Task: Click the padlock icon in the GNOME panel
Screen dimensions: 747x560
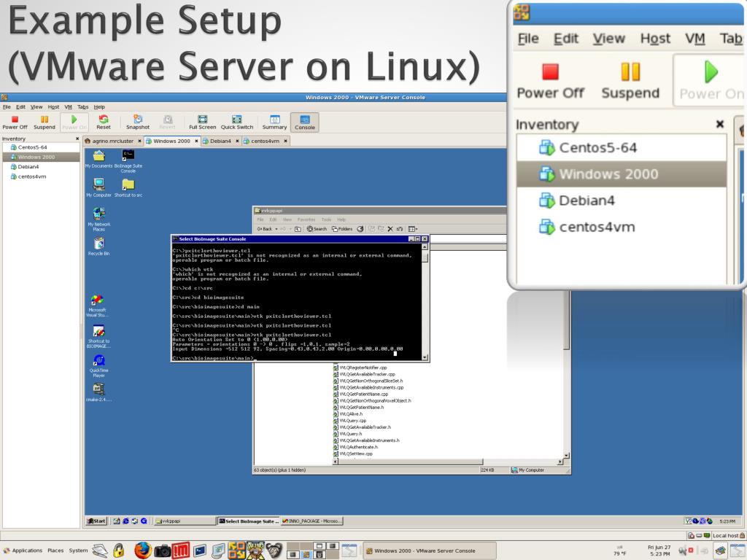Action: point(119,551)
